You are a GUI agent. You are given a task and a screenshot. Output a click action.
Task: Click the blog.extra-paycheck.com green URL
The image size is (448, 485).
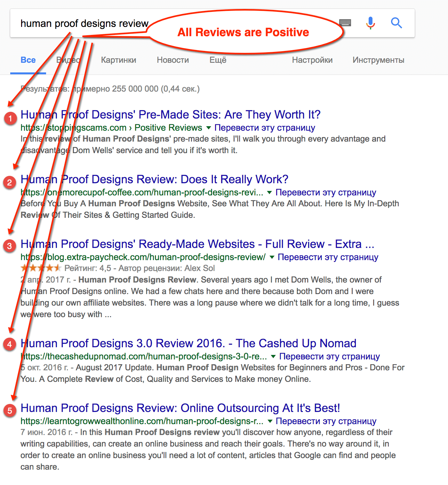point(143,257)
